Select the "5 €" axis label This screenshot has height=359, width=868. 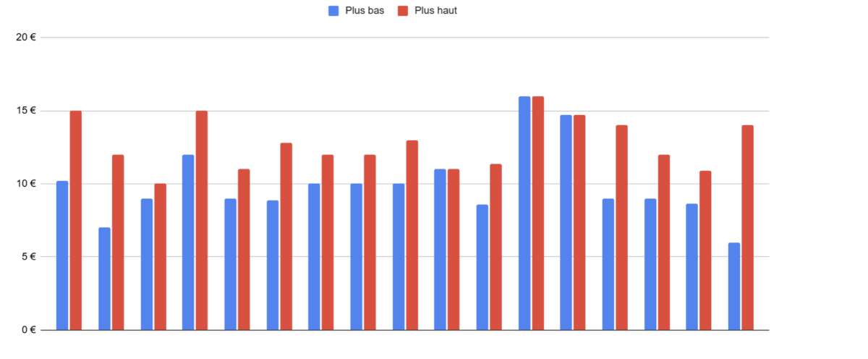28,257
